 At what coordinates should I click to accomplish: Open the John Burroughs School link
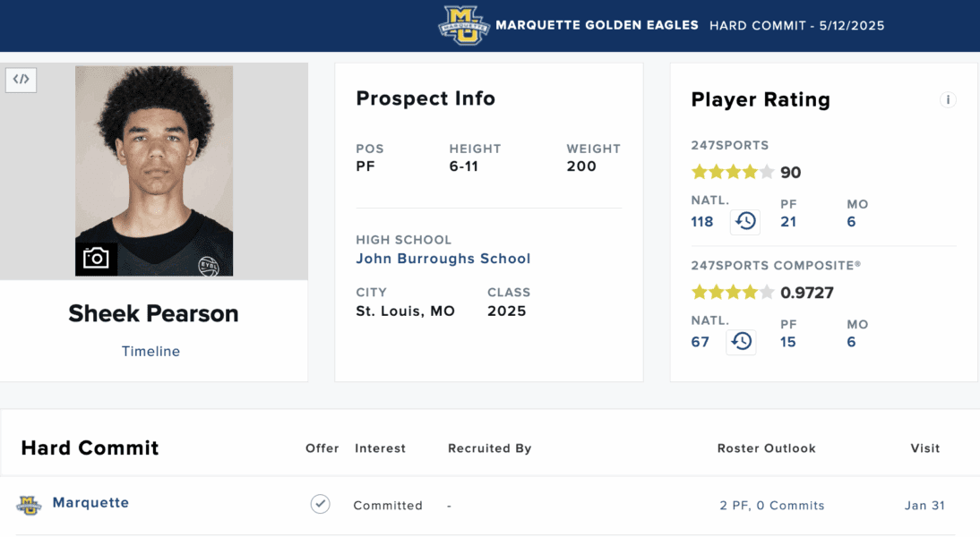pos(443,259)
